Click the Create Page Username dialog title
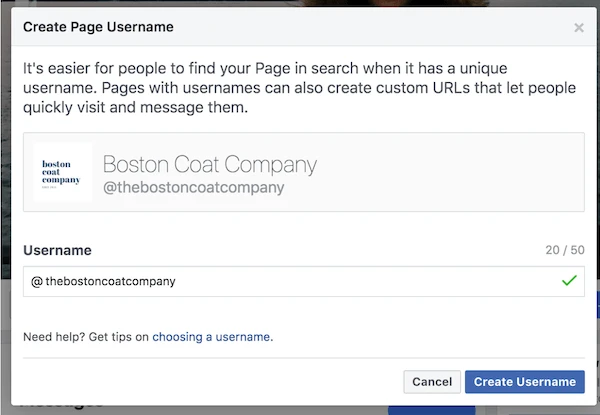The image size is (600, 415). 98,27
